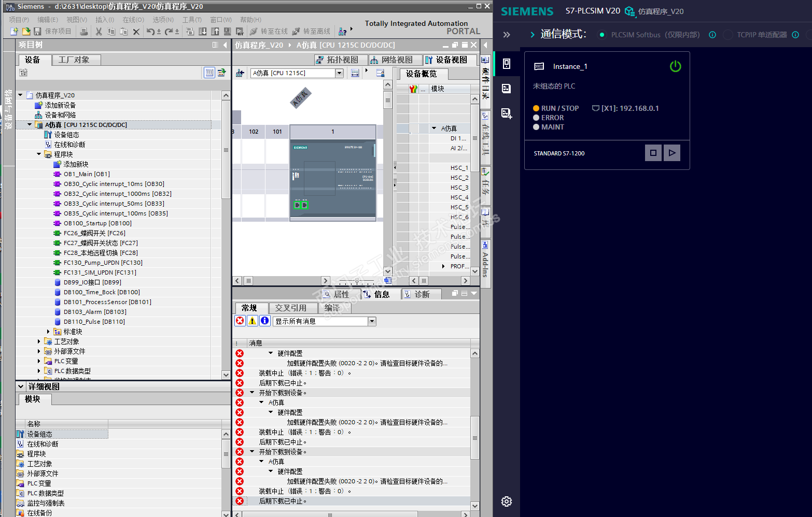The image size is (812, 517).
Task: Click the Copy toolbar icon
Action: click(x=111, y=32)
